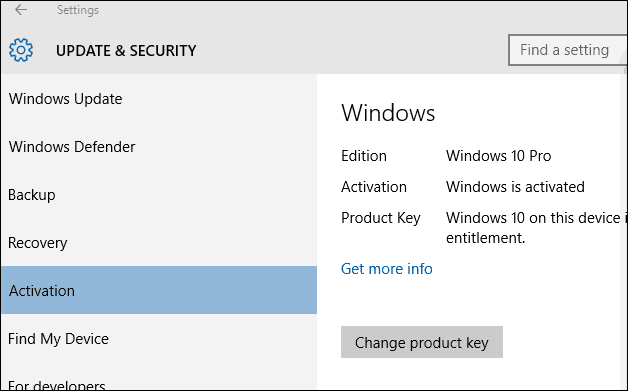
Task: Go to the Backup settings page
Action: click(159, 195)
